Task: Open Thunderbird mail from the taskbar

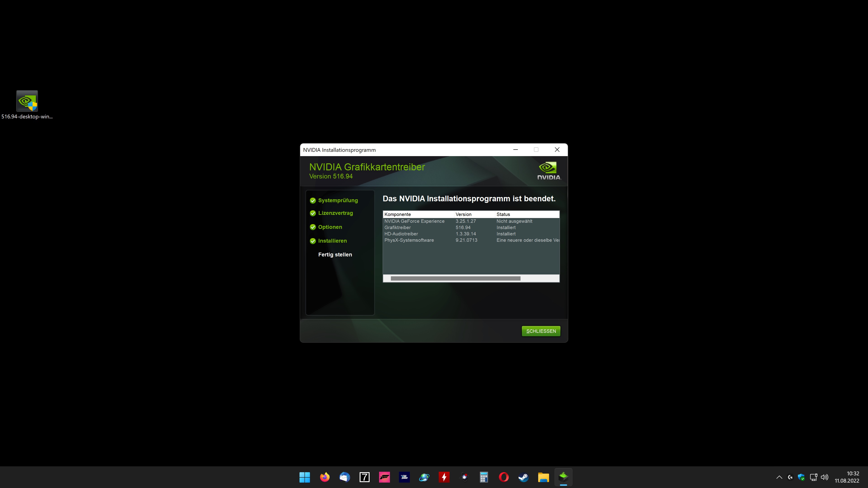Action: (x=344, y=477)
